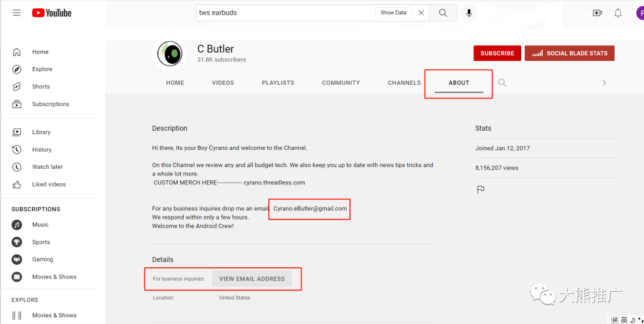Open the notifications bell
The height and width of the screenshot is (324, 644).
point(618,13)
